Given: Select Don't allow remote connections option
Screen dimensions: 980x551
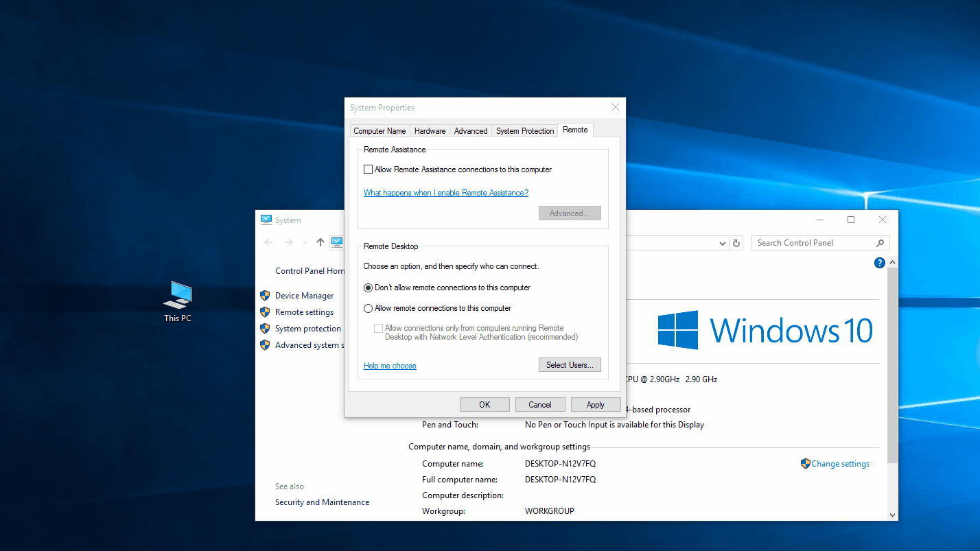Looking at the screenshot, I should click(368, 288).
